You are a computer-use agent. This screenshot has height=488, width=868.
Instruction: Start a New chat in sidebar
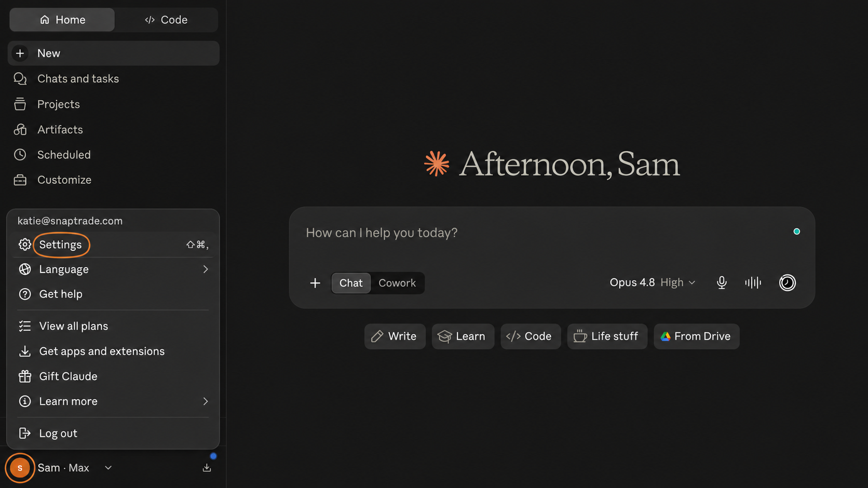(113, 53)
